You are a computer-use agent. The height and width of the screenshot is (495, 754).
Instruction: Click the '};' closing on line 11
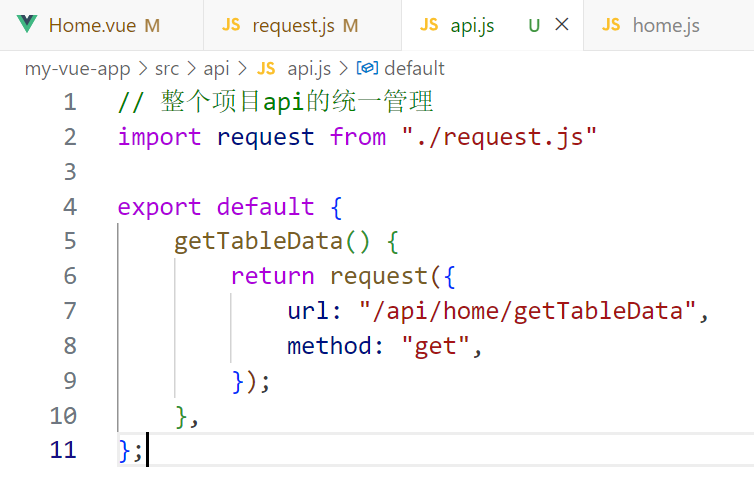click(130, 451)
